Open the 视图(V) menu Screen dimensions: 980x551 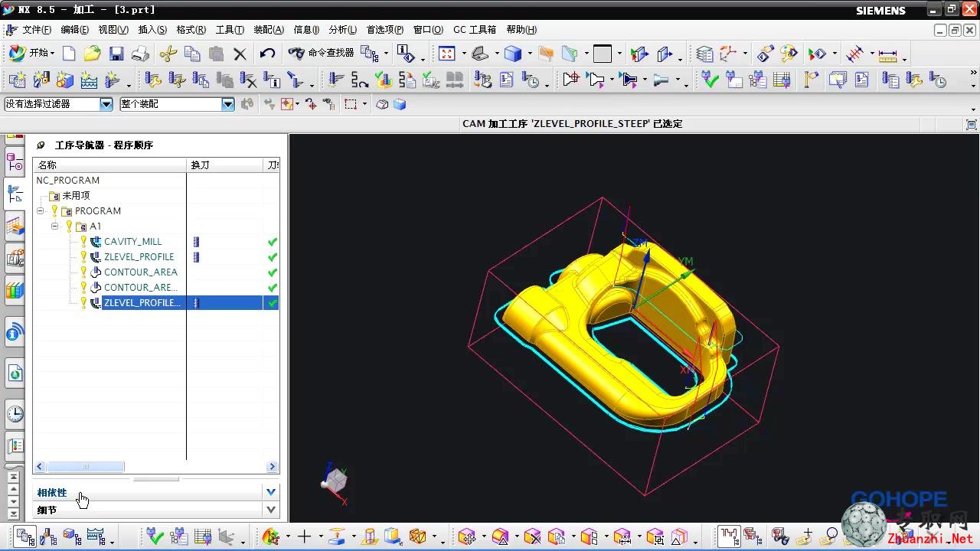click(x=113, y=30)
